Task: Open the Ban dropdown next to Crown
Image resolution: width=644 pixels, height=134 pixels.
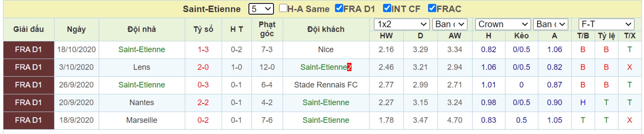Action: pyautogui.click(x=551, y=24)
